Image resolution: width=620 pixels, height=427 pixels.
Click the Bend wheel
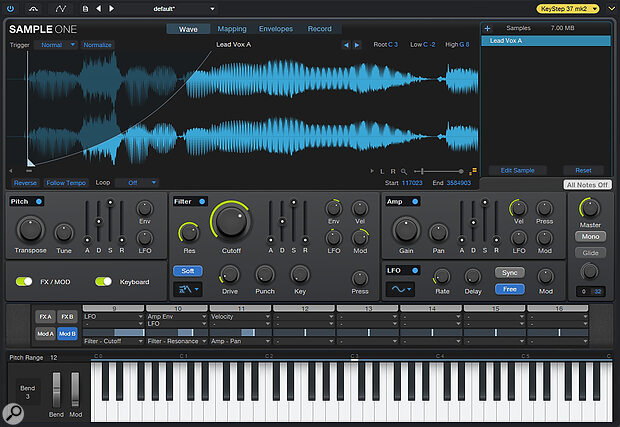point(57,389)
